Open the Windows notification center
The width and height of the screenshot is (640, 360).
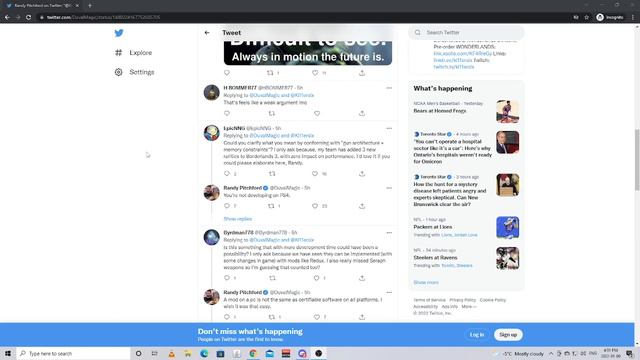(x=630, y=353)
